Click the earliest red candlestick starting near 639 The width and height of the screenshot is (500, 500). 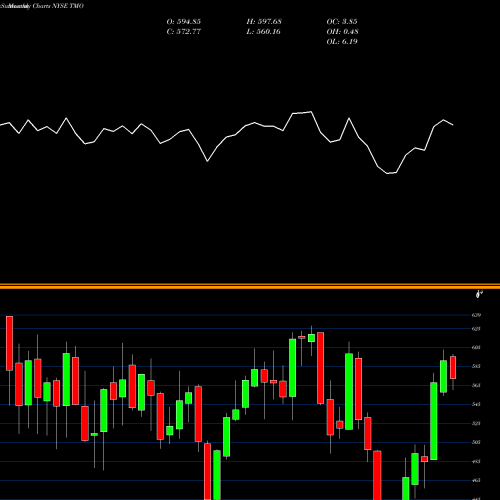pos(9,343)
